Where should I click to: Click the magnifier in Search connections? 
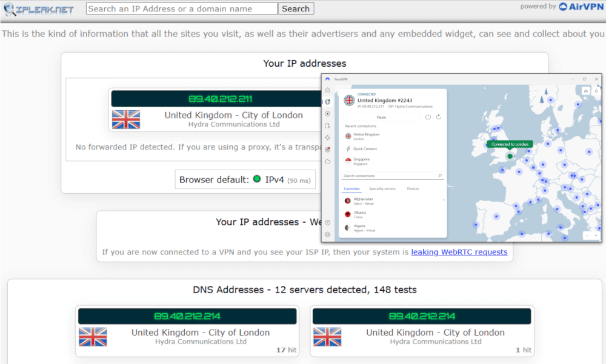point(440,176)
